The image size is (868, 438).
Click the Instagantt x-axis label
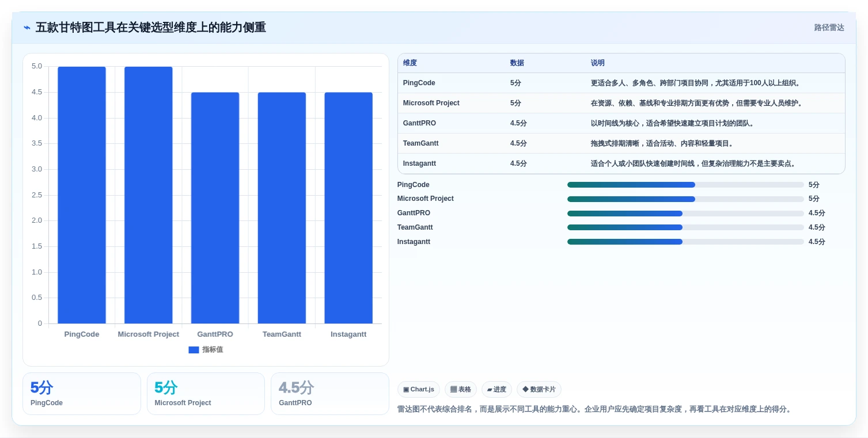coord(348,334)
